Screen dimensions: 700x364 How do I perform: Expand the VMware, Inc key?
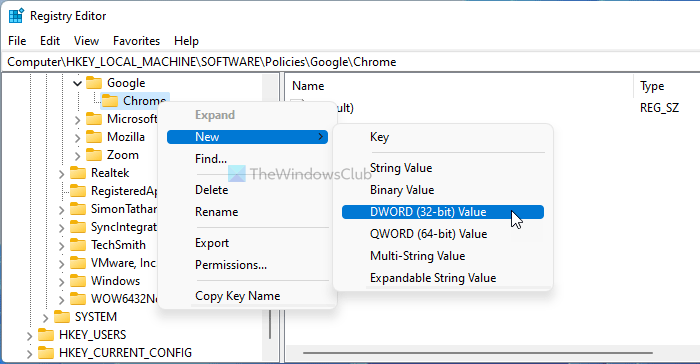(x=61, y=264)
